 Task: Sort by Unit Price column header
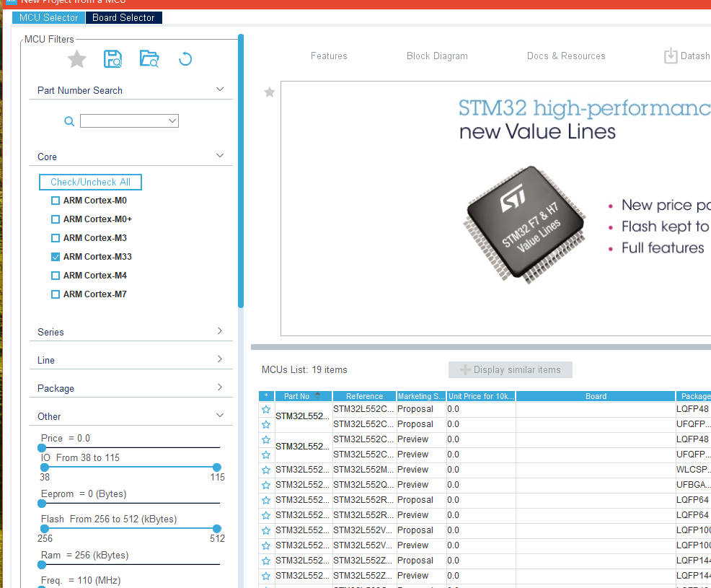tap(481, 396)
